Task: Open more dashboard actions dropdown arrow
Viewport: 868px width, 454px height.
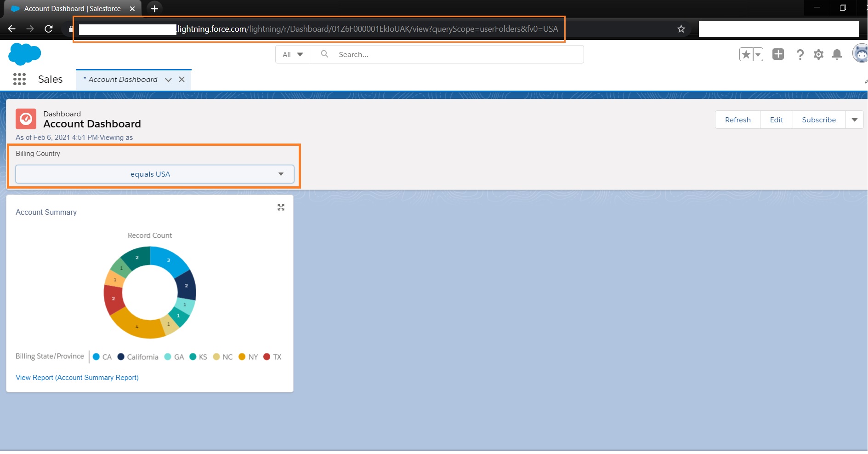Action: (x=854, y=120)
